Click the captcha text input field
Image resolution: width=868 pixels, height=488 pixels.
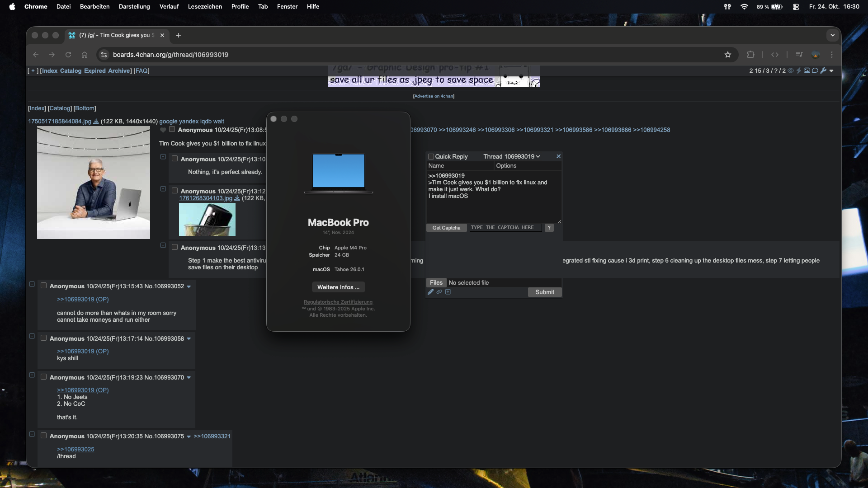tap(505, 228)
